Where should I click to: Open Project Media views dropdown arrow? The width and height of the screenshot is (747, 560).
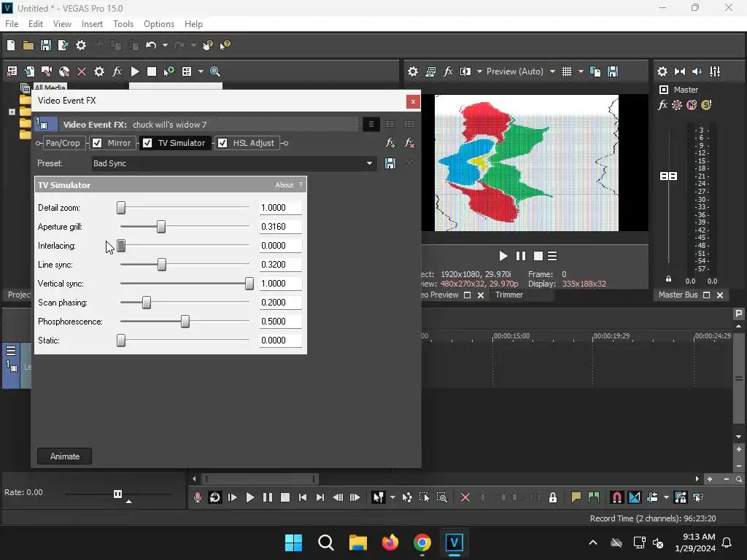(x=201, y=71)
